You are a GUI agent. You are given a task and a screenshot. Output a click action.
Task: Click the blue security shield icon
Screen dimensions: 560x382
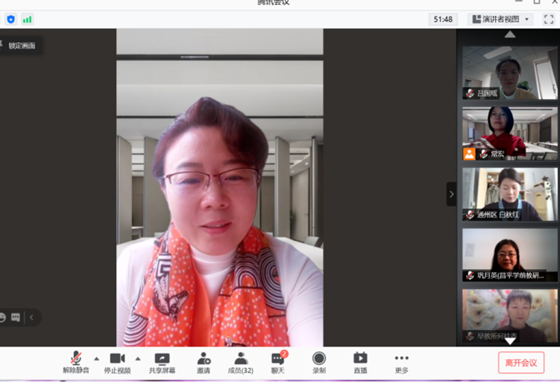coord(11,19)
